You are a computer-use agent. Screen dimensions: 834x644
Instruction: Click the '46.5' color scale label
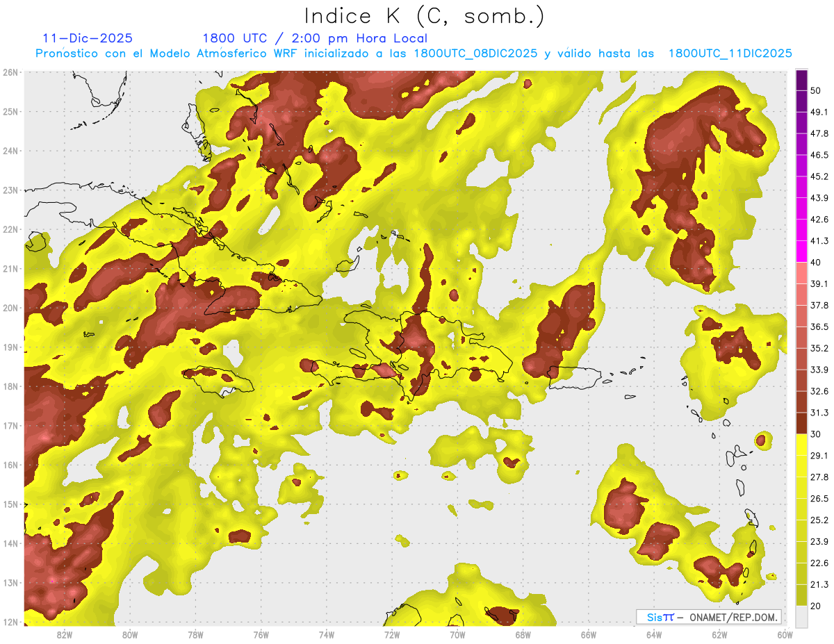819,156
